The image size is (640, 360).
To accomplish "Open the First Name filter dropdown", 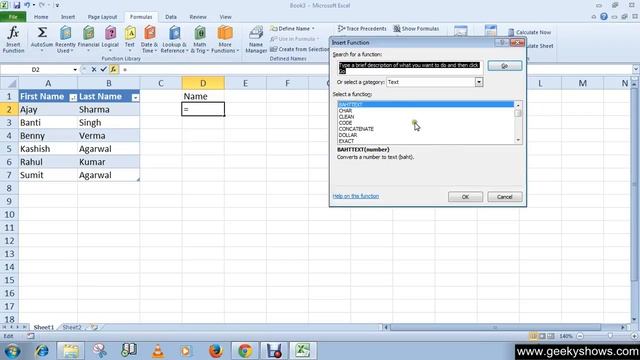I will [x=73, y=98].
